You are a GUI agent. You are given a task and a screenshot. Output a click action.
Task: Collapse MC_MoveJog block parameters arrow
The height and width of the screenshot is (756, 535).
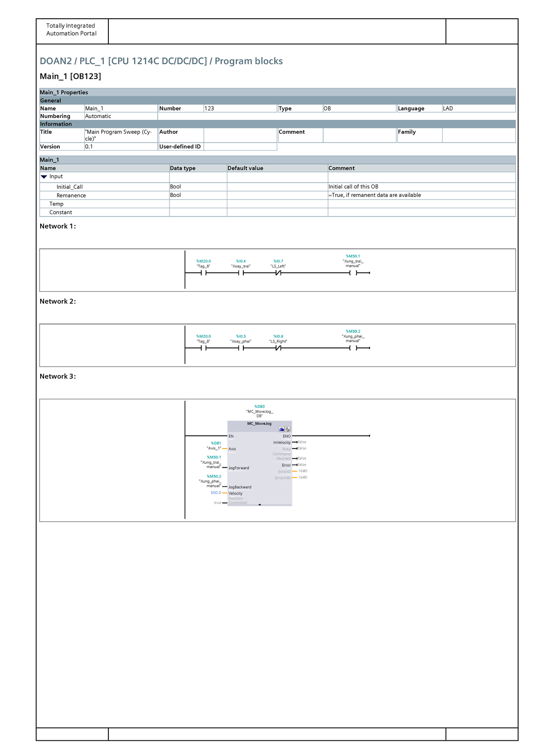pyautogui.click(x=259, y=505)
